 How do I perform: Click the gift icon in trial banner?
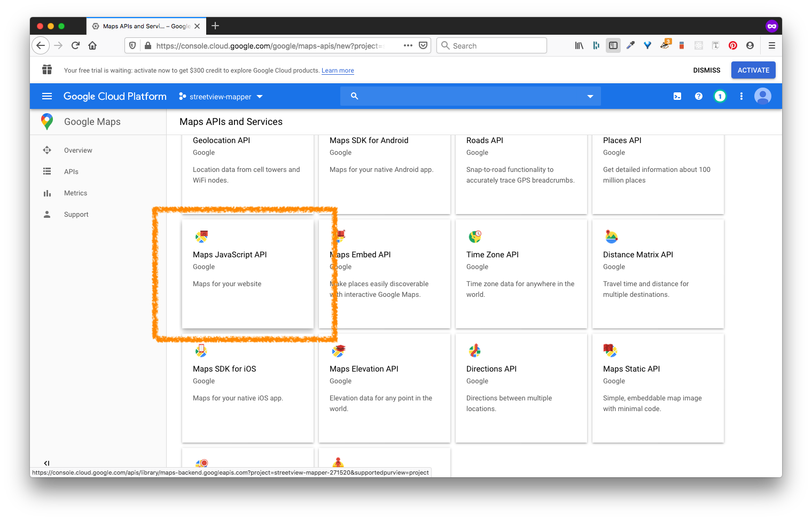pos(47,70)
